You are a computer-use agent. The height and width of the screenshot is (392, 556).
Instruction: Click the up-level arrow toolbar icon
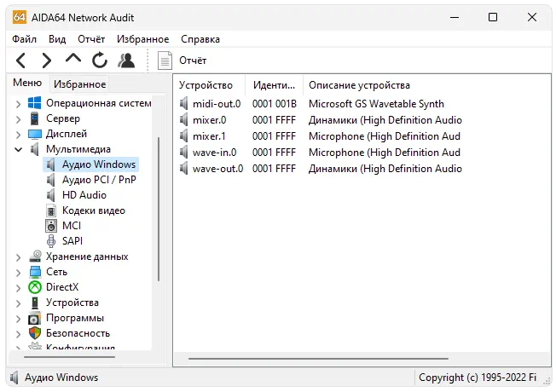tap(73, 59)
